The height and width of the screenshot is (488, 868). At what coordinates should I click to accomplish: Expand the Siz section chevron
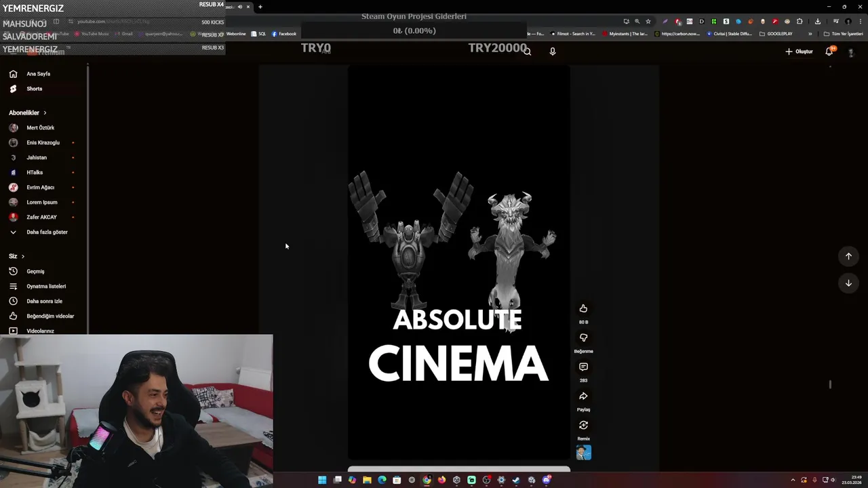tap(22, 256)
